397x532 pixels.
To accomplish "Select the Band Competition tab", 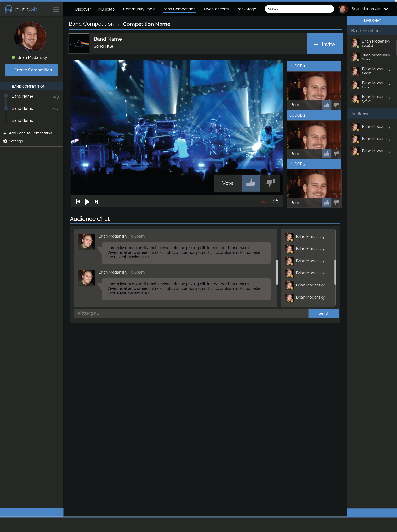I will click(179, 9).
